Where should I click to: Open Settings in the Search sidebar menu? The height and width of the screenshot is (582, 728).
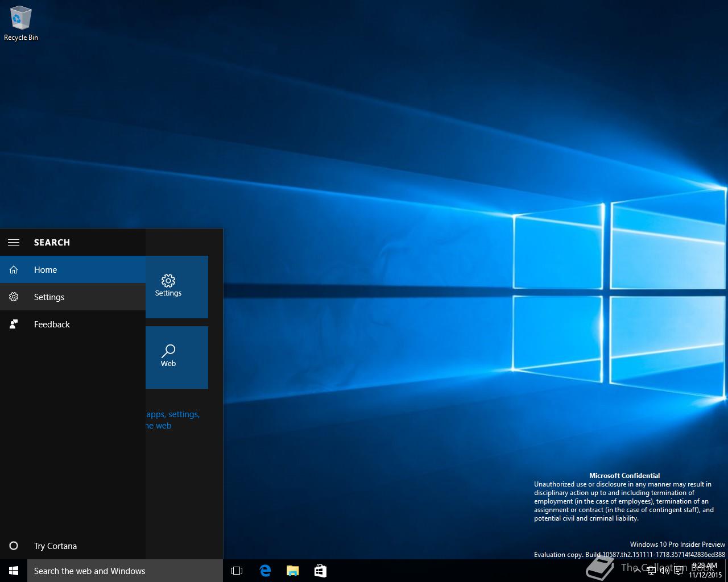coord(73,297)
